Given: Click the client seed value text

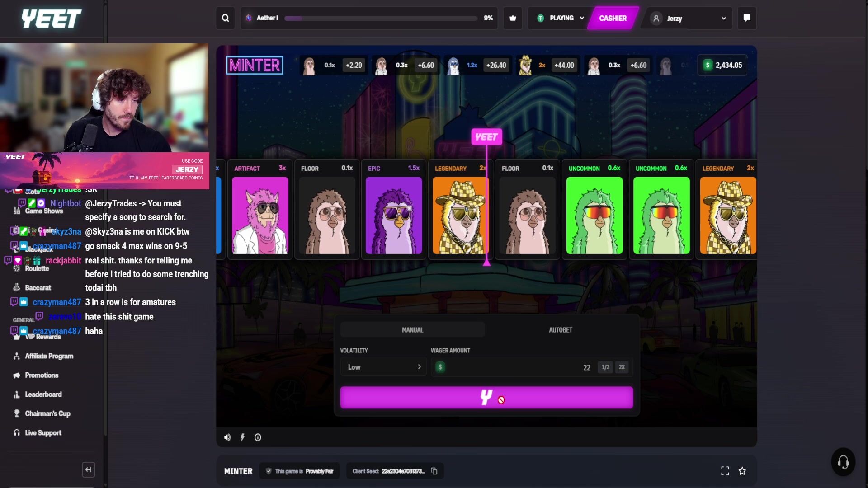Looking at the screenshot, I should (x=403, y=471).
